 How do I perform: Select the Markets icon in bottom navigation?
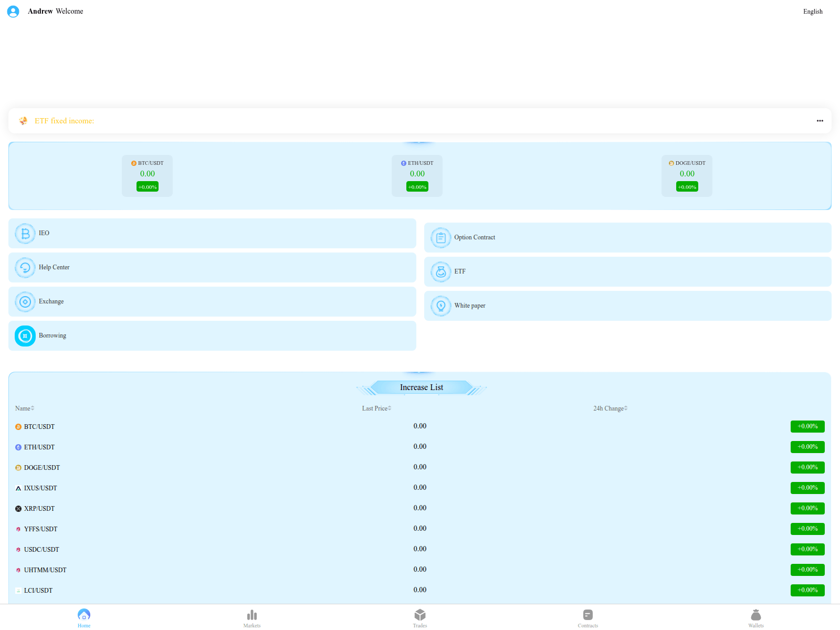coord(251,617)
